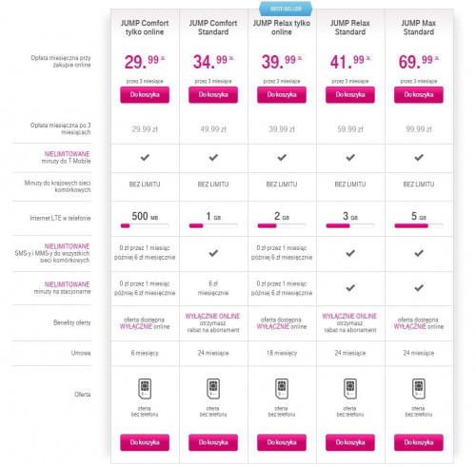Click bottom Do koszyka for JUMP Max Standard
This screenshot has height=467, width=476.
[419, 442]
